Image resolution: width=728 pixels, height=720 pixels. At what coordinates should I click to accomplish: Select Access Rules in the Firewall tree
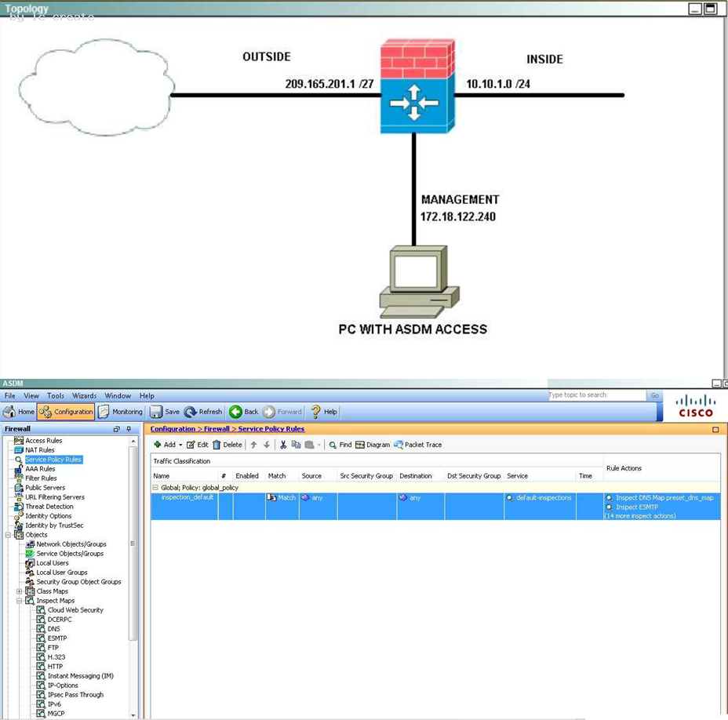44,441
